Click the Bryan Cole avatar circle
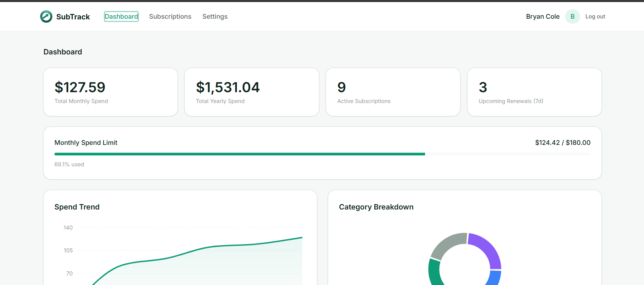 573,16
